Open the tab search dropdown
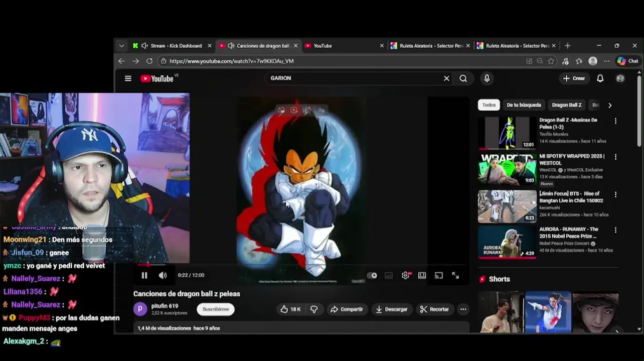The width and height of the screenshot is (644, 361). click(x=121, y=46)
